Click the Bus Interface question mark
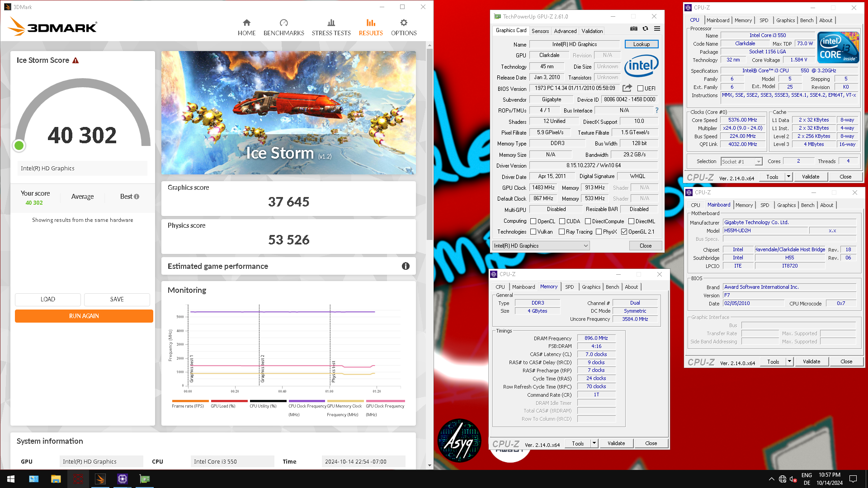 coord(657,110)
